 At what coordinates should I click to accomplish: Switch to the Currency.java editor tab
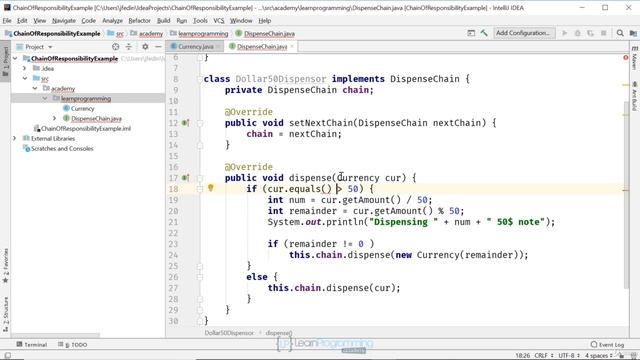coord(196,47)
